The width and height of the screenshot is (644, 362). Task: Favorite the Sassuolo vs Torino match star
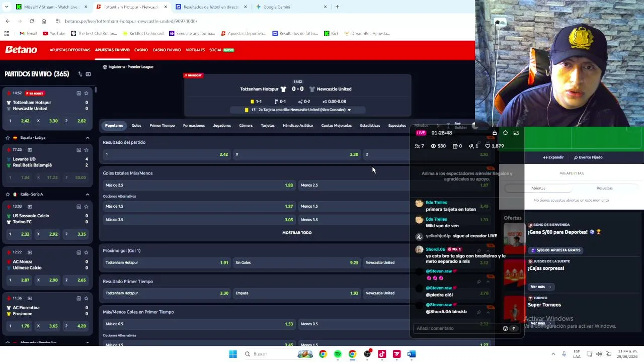[x=86, y=207]
